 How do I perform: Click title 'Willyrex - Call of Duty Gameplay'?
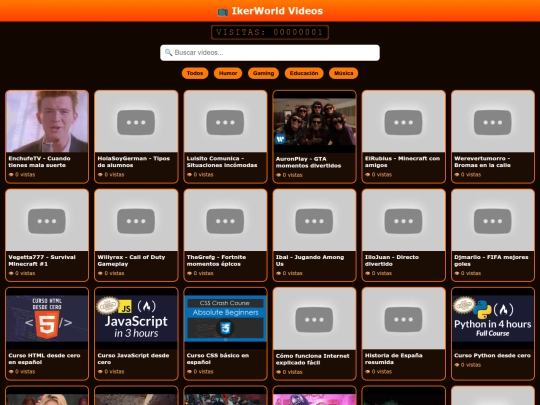(x=131, y=260)
